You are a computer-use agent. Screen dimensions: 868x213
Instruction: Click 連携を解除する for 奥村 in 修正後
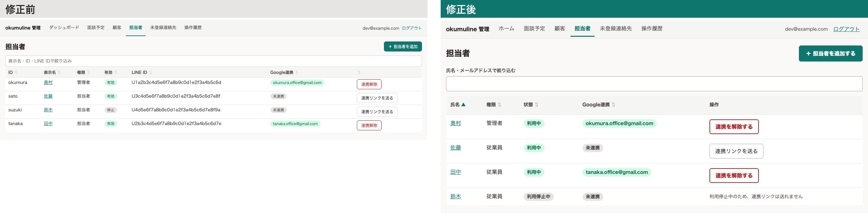pos(734,127)
